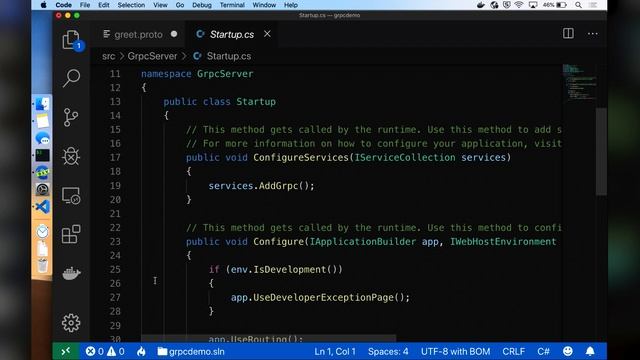Open the Debug menu
This screenshot has width=640, height=360.
[x=202, y=5]
